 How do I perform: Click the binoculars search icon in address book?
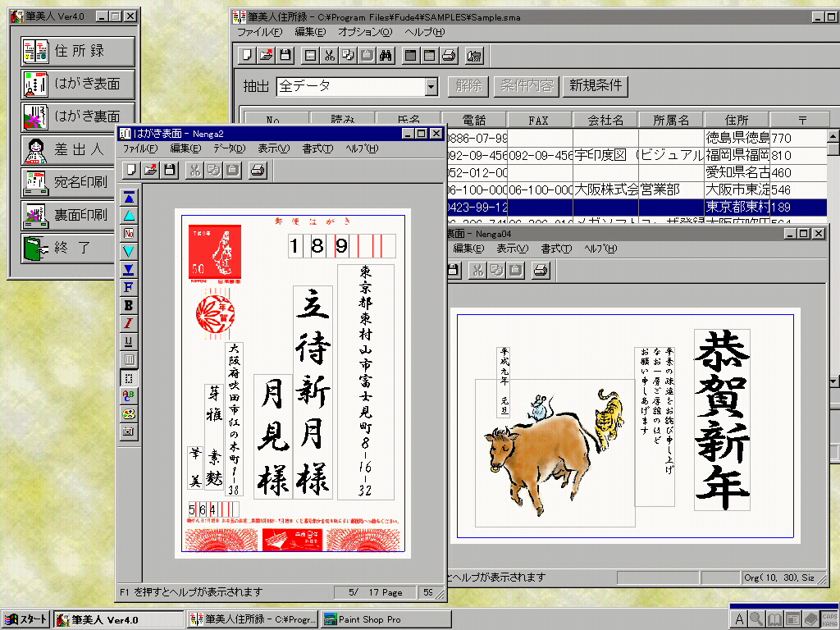point(388,56)
